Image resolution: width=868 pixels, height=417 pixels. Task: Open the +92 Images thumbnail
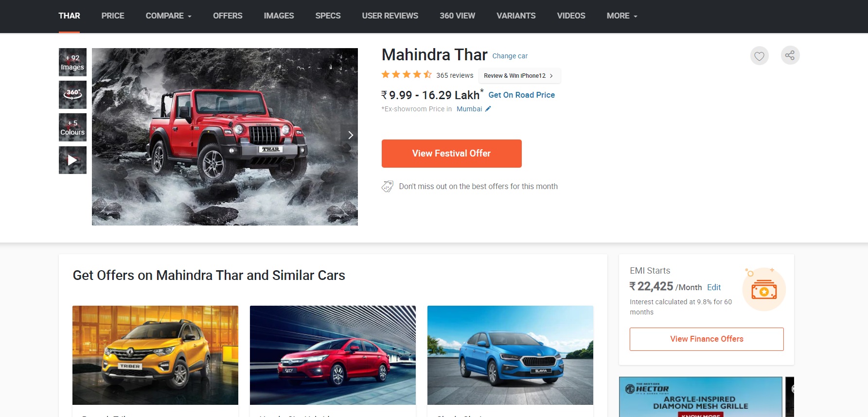coord(72,62)
